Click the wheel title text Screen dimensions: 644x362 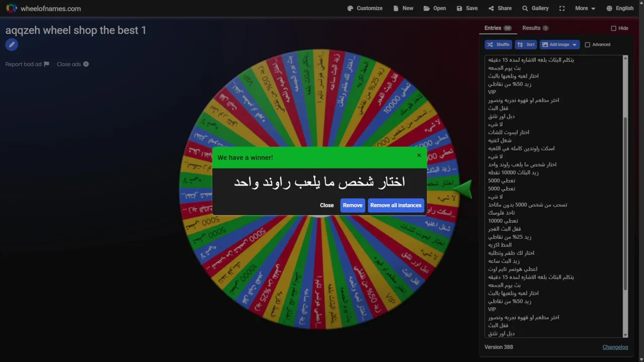click(76, 30)
